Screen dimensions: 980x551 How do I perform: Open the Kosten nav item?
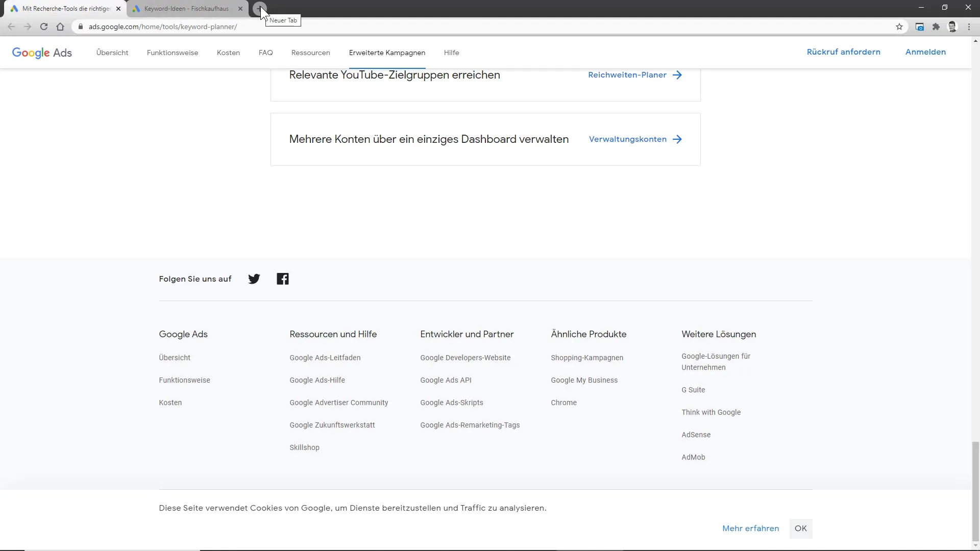pyautogui.click(x=228, y=53)
